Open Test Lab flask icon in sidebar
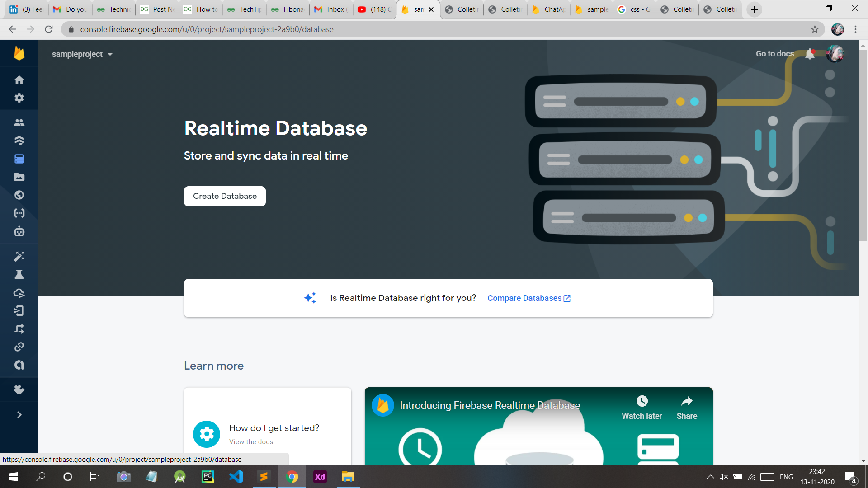 pyautogui.click(x=19, y=275)
